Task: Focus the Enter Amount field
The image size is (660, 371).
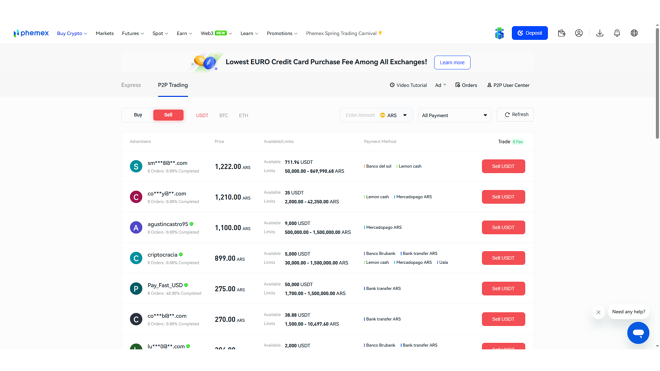Action: tap(360, 115)
